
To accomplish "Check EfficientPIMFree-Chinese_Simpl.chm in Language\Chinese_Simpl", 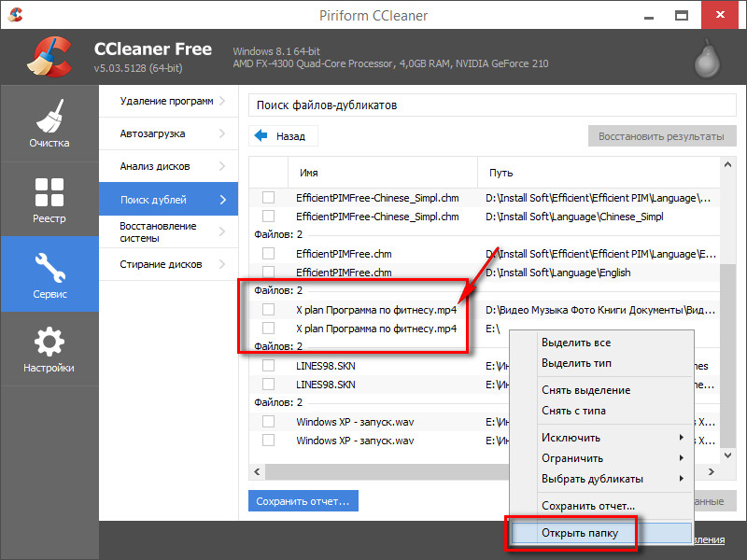I will click(x=268, y=217).
